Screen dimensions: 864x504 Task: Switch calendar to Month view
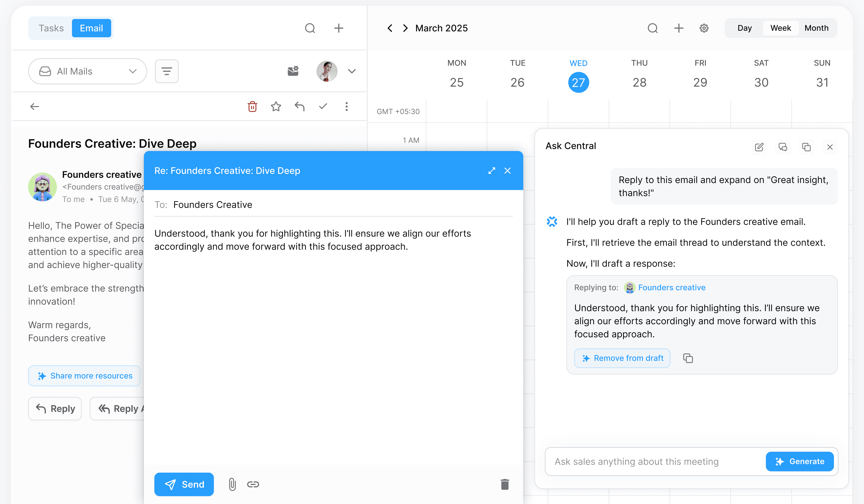[816, 28]
